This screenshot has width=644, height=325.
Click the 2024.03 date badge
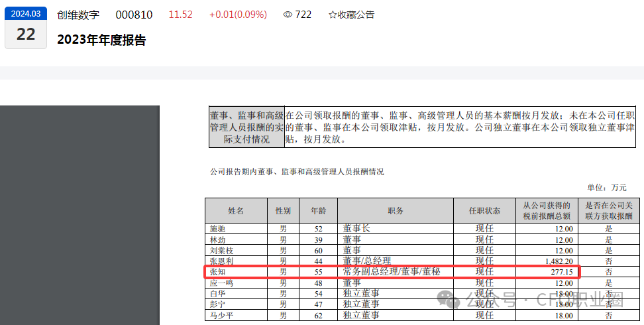tap(26, 13)
